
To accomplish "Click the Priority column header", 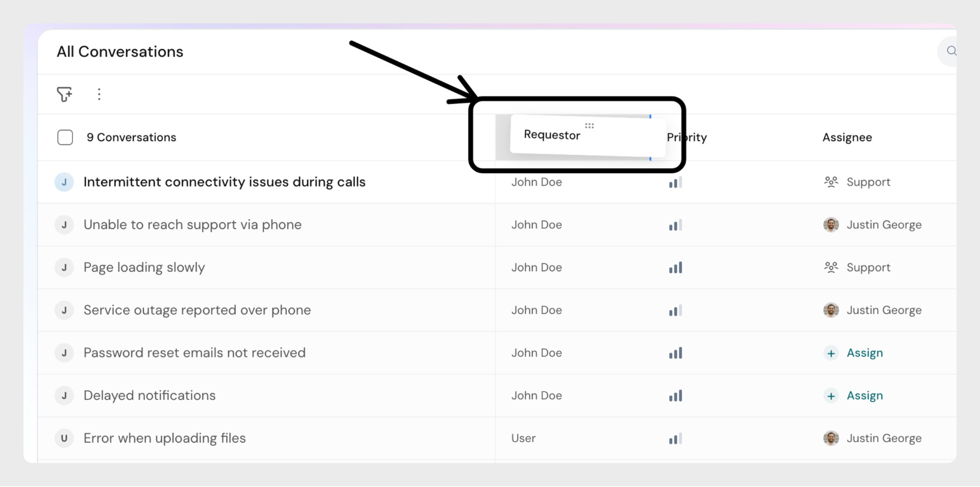I will 687,138.
